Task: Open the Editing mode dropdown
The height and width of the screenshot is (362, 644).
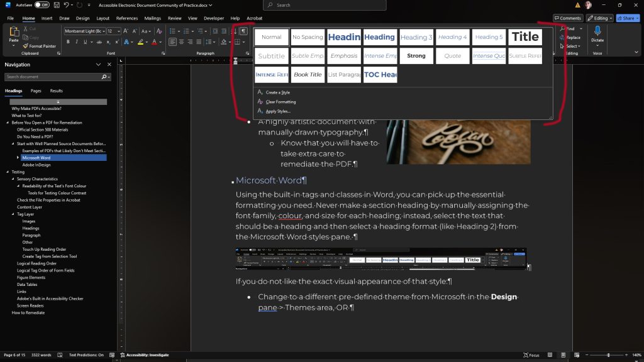Action: 599,18
